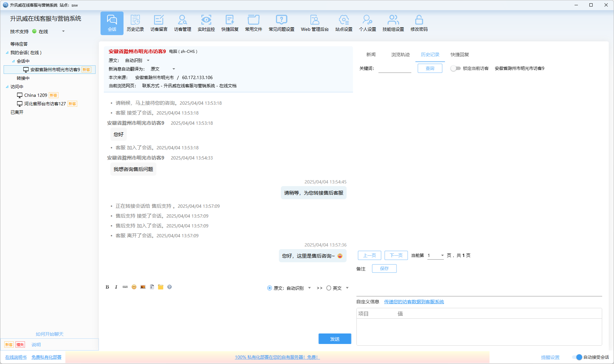Select the 转接中 tree item
The image size is (614, 364).
pyautogui.click(x=23, y=78)
